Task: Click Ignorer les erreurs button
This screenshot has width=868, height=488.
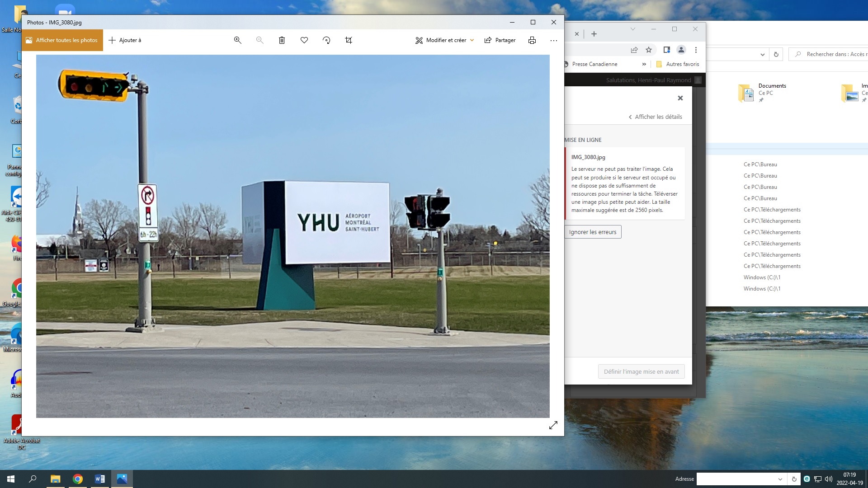Action: click(593, 232)
